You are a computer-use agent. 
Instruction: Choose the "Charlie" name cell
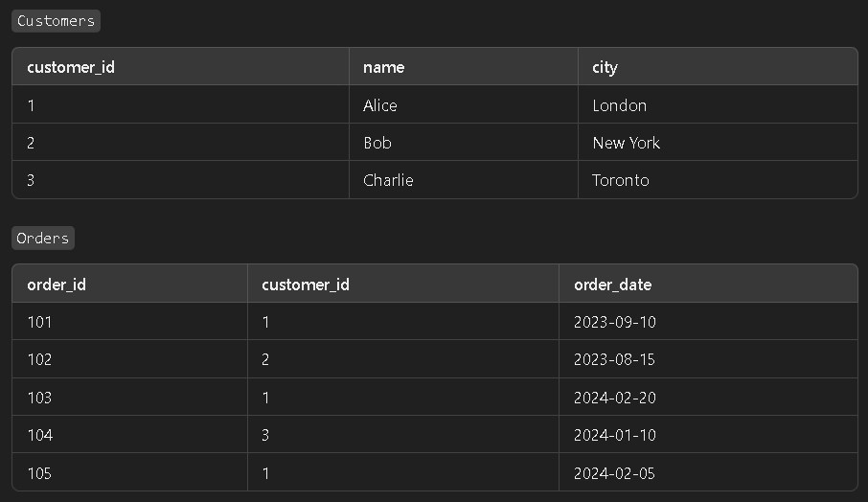click(x=464, y=180)
